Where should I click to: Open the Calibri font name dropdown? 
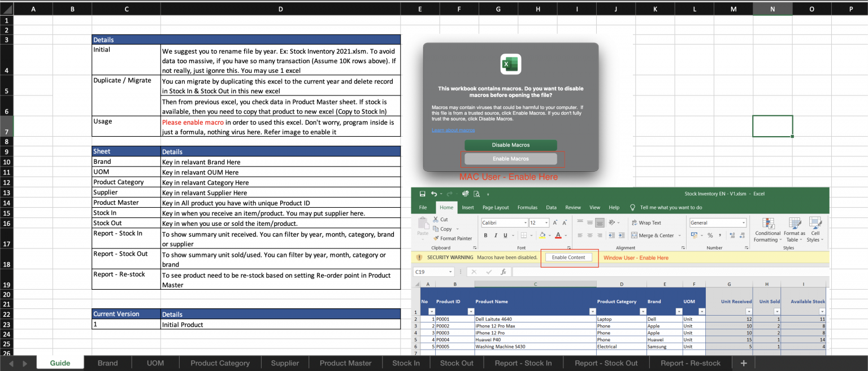[x=526, y=222]
